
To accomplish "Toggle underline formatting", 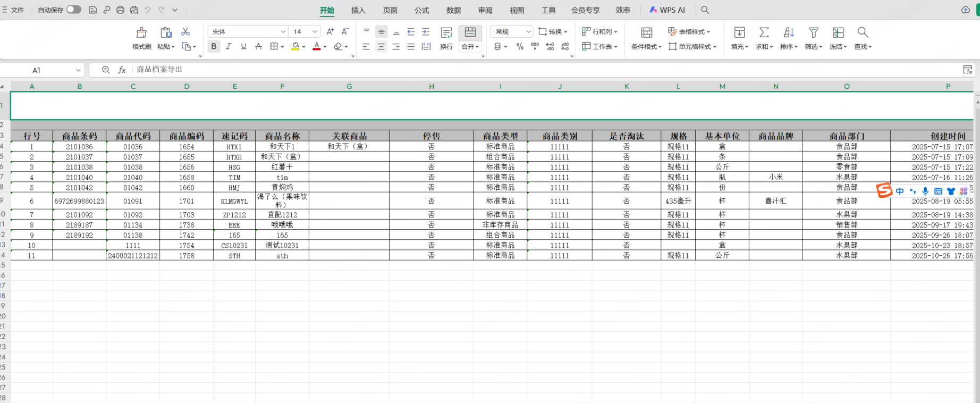I will 243,46.
